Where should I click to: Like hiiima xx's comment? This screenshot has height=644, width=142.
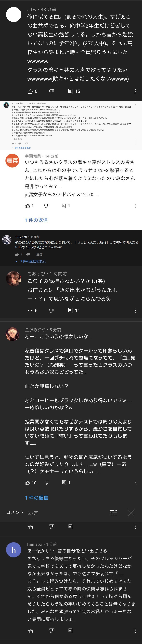(x=30, y=631)
